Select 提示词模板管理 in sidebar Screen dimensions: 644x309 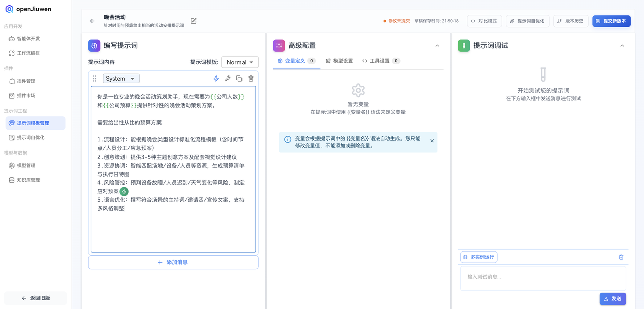[x=35, y=123]
